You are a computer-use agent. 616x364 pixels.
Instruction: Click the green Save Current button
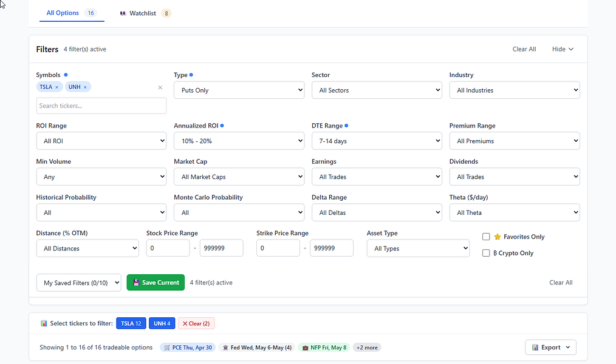pyautogui.click(x=156, y=283)
